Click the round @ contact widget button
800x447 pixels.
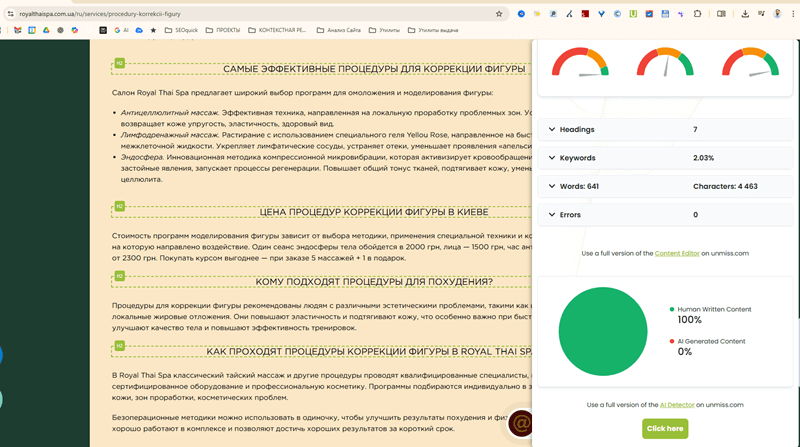coord(520,423)
